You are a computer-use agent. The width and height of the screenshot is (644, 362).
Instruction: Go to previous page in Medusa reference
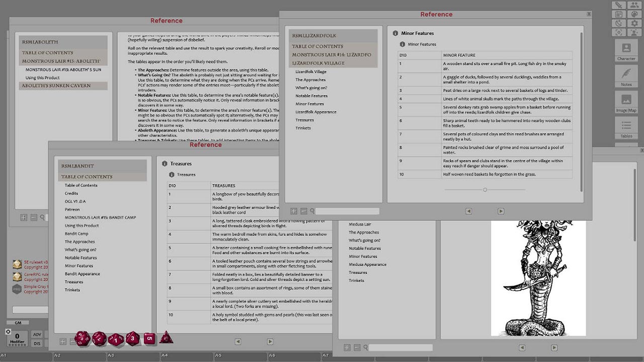point(522,347)
